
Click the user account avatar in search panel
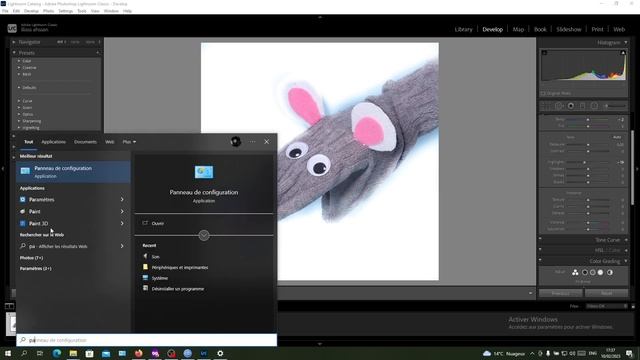[x=236, y=142]
